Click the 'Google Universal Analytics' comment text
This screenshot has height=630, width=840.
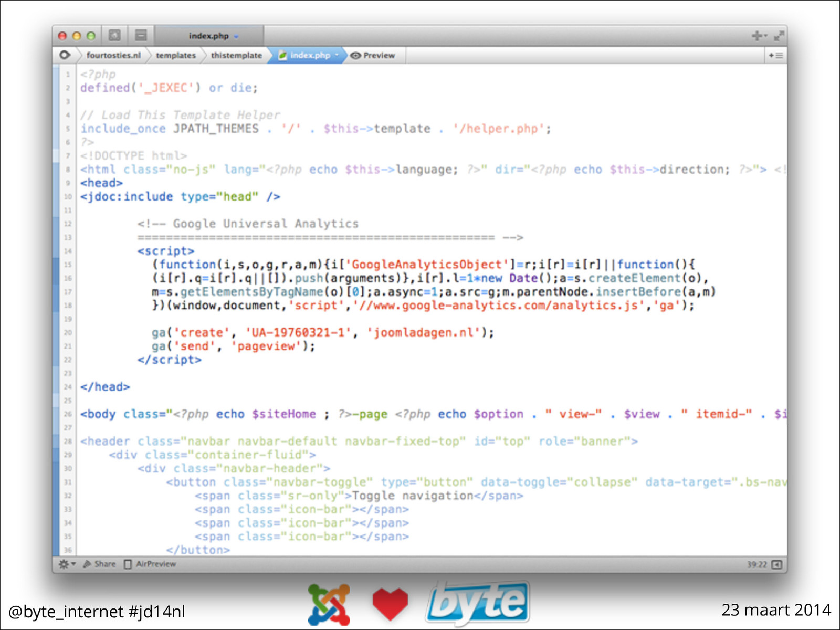[x=266, y=224]
